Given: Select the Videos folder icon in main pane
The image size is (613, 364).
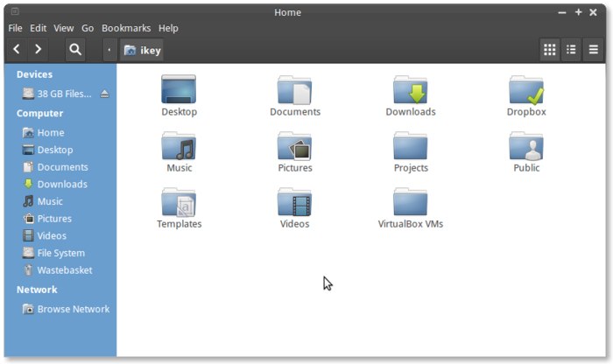Looking at the screenshot, I should pyautogui.click(x=294, y=202).
